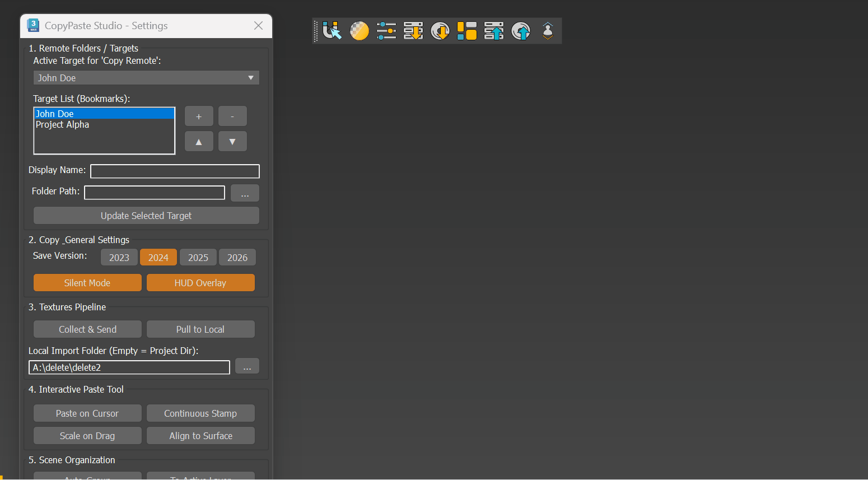Viewport: 868px width, 480px height.
Task: Activate the Continuous Stamp tool
Action: point(200,413)
